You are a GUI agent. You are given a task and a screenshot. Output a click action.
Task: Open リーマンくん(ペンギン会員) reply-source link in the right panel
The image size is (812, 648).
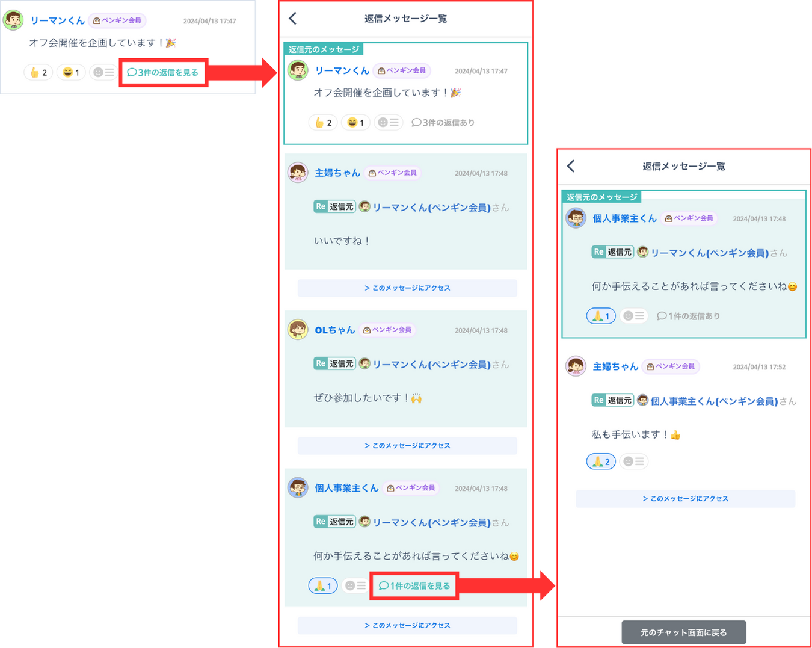click(709, 253)
